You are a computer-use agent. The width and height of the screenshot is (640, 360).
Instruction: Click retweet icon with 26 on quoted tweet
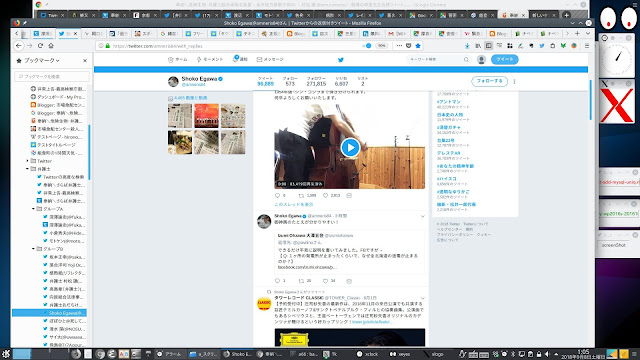(x=302, y=281)
